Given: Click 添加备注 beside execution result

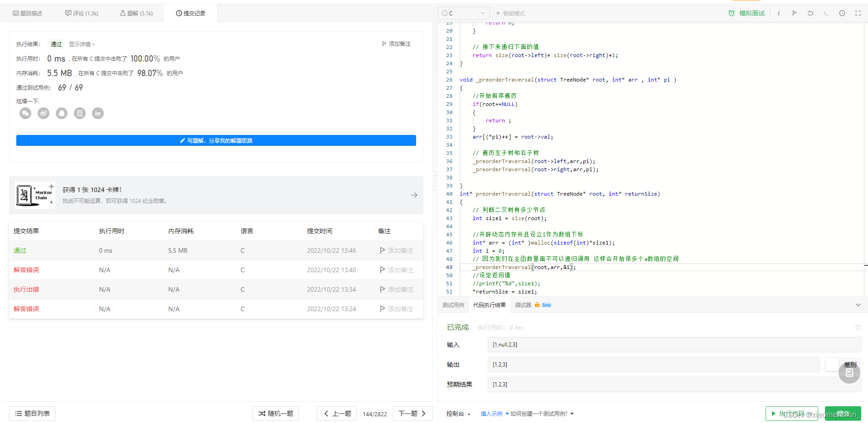Looking at the screenshot, I should (396, 44).
